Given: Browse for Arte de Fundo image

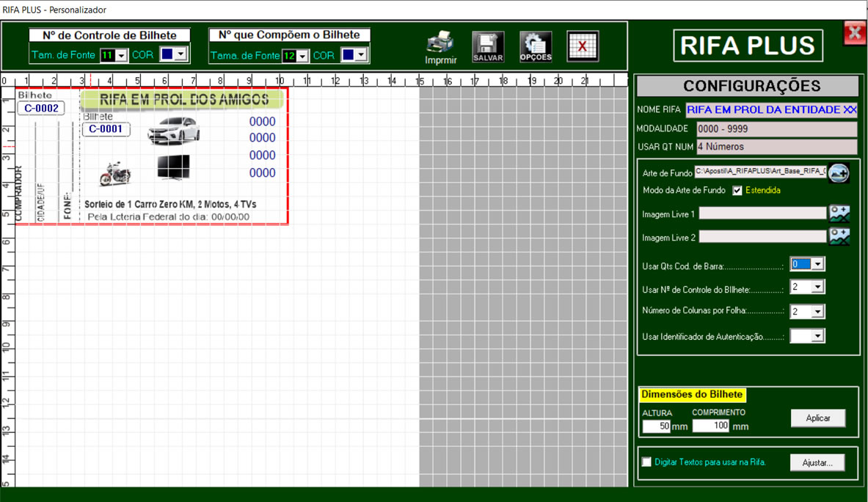Looking at the screenshot, I should click(x=839, y=173).
